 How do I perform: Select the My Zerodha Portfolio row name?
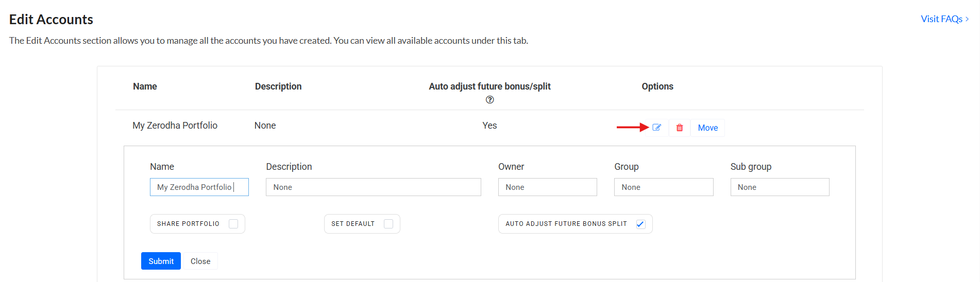click(x=175, y=126)
